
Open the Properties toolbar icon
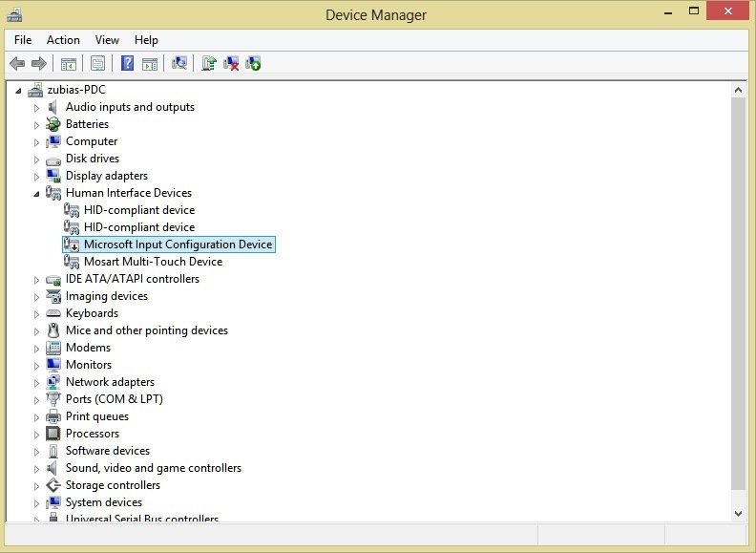click(98, 63)
